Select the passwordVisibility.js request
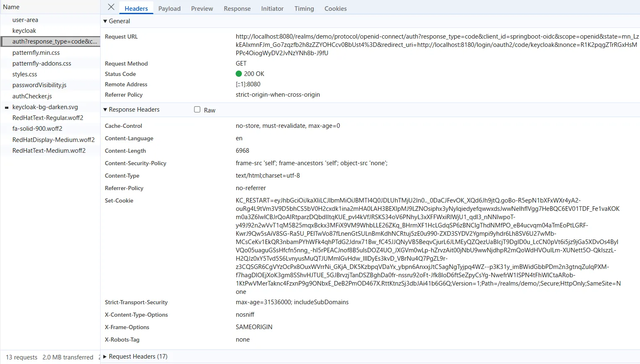 click(39, 85)
